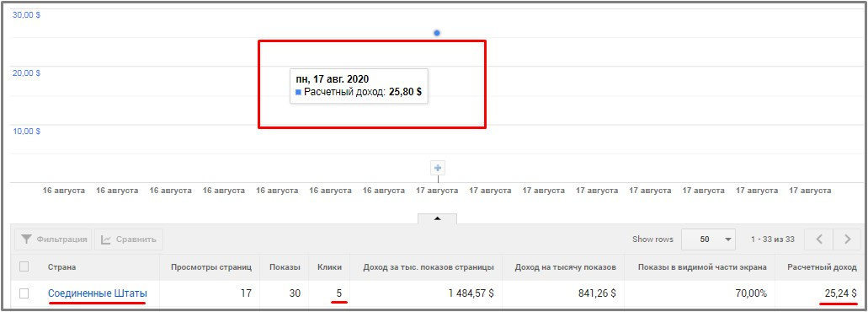Tick the Соединенные Штаты row checkbox
The width and height of the screenshot is (868, 312).
[24, 293]
